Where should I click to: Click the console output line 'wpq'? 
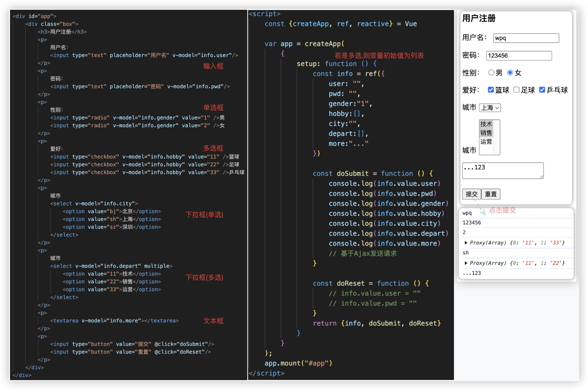[x=467, y=213]
